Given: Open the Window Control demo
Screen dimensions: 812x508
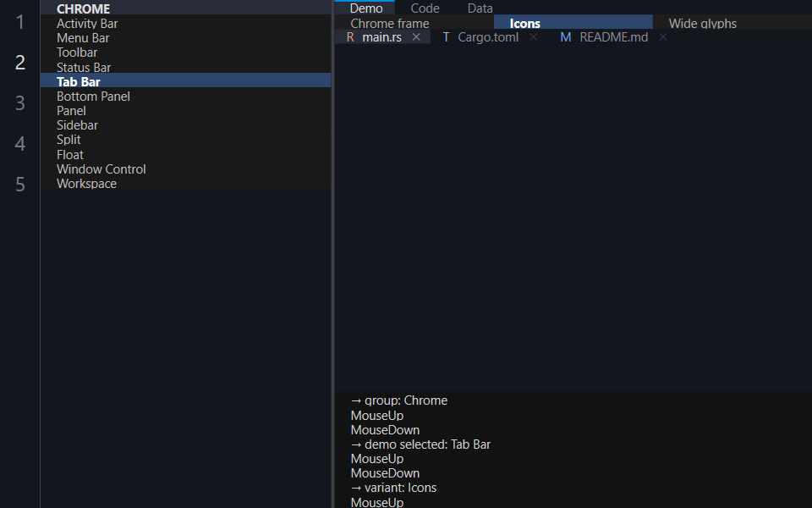Looking at the screenshot, I should point(185,169).
